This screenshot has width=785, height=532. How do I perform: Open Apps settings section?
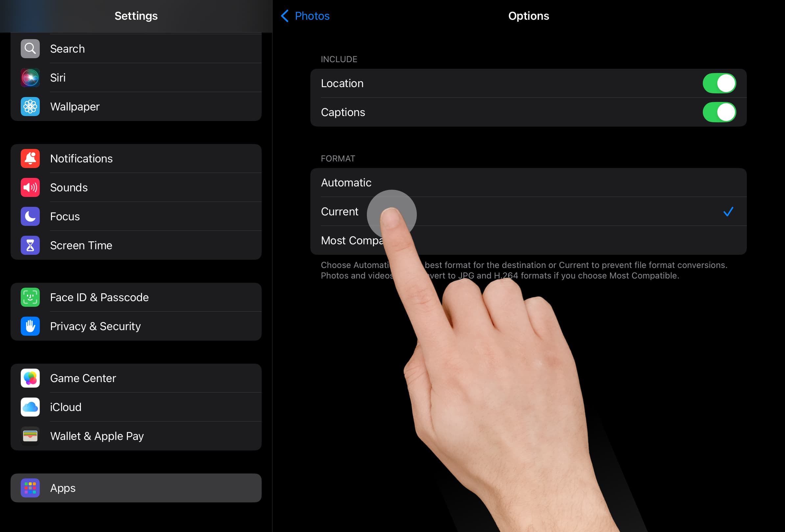point(136,488)
